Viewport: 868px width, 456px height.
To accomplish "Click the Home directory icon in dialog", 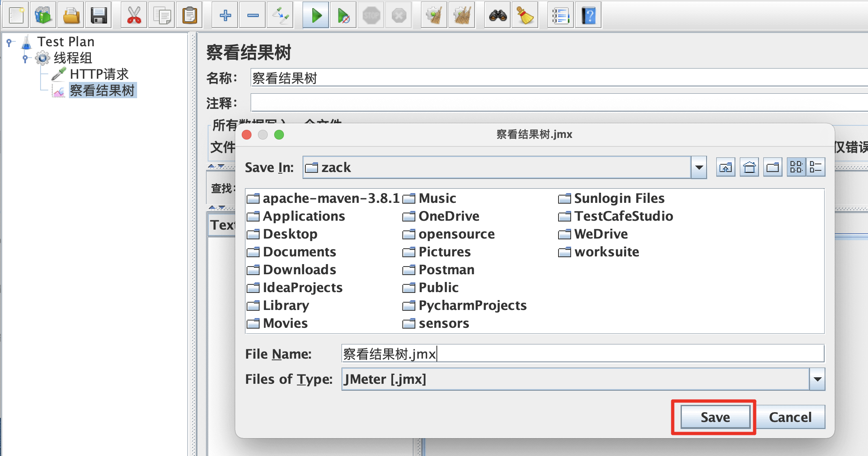I will (x=749, y=167).
